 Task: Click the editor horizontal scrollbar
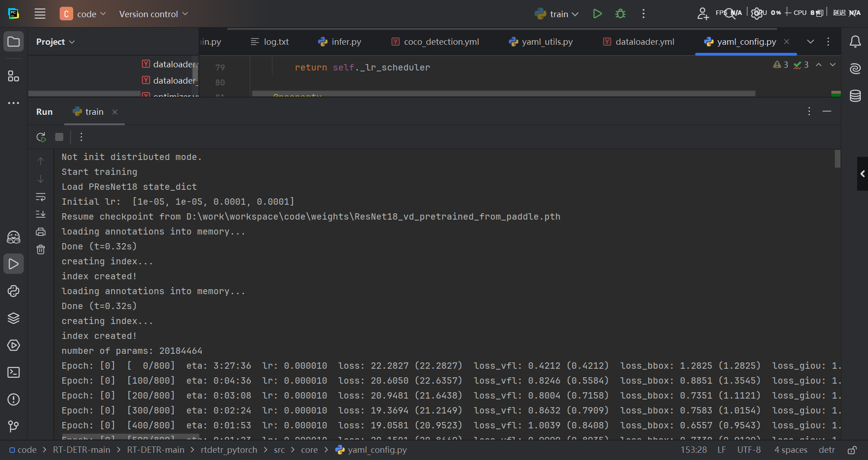(504, 94)
